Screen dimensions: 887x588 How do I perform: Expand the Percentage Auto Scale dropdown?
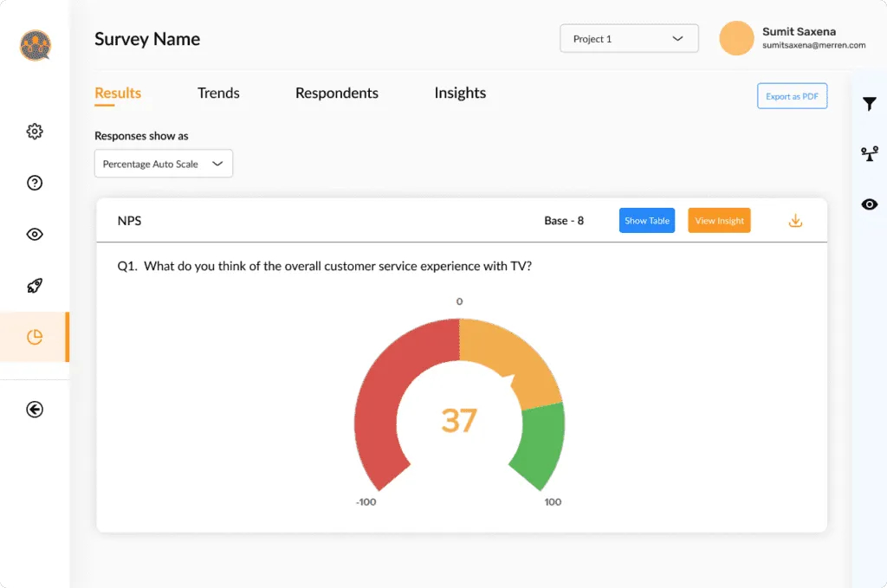point(164,164)
